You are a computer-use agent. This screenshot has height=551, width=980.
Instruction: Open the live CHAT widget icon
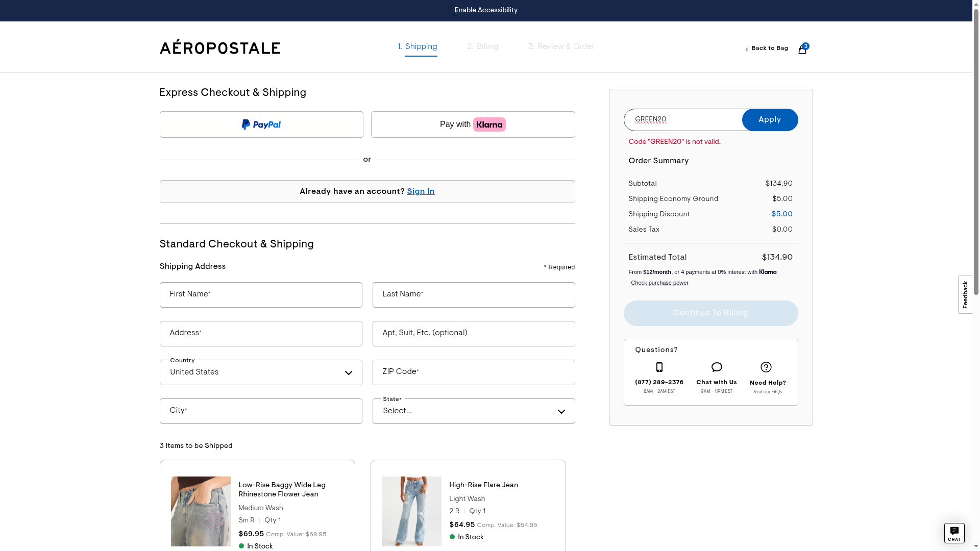click(x=954, y=533)
